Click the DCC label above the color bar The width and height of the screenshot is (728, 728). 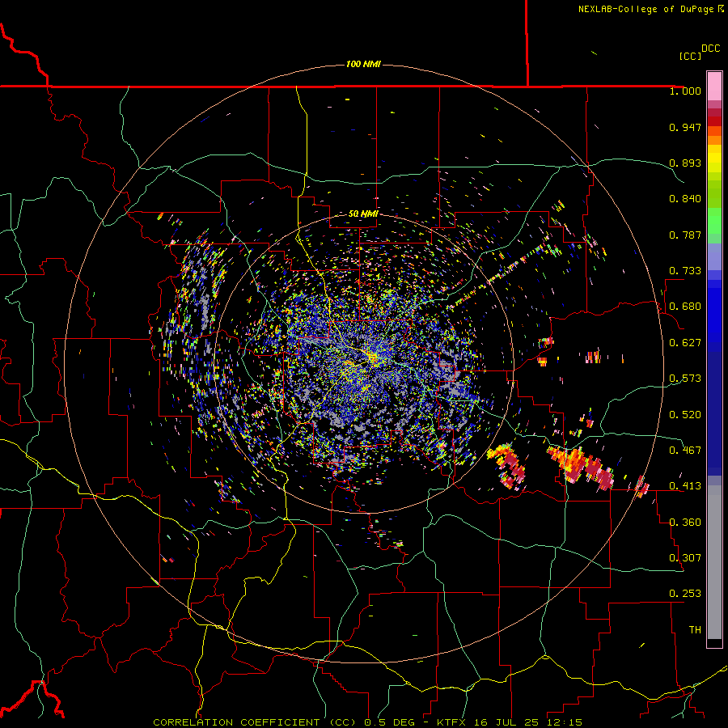pyautogui.click(x=710, y=49)
